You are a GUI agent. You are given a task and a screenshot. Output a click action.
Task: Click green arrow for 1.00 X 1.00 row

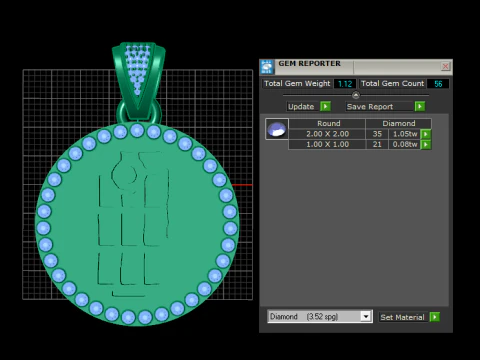pyautogui.click(x=426, y=145)
